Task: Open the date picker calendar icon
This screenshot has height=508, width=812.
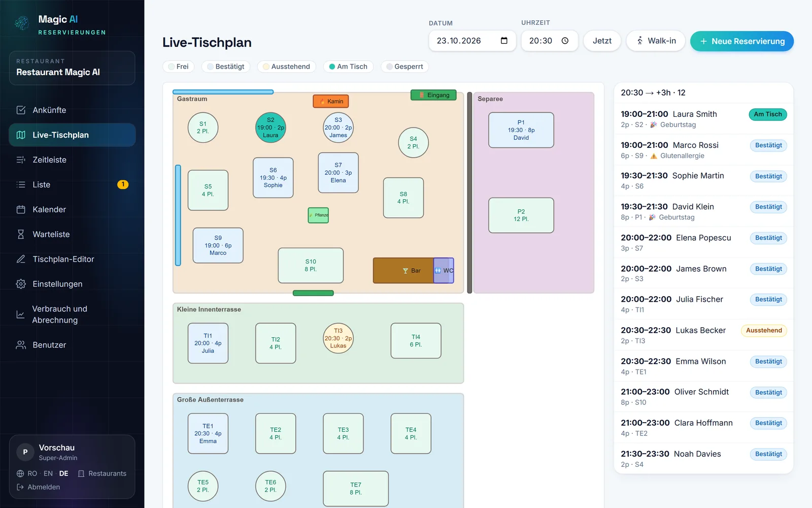Action: point(504,41)
